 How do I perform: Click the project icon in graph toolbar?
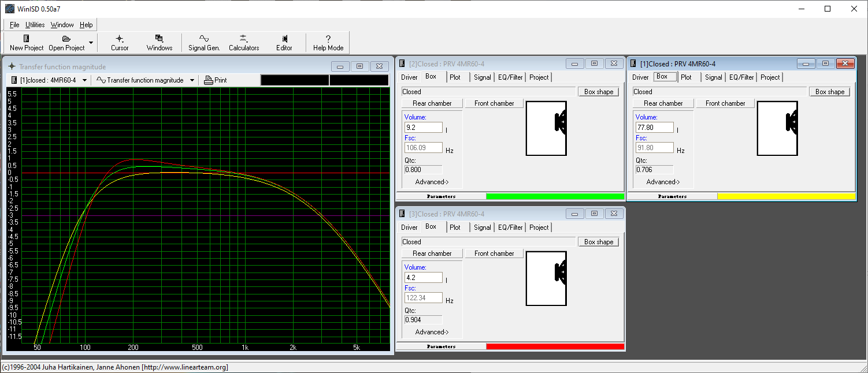[x=14, y=80]
